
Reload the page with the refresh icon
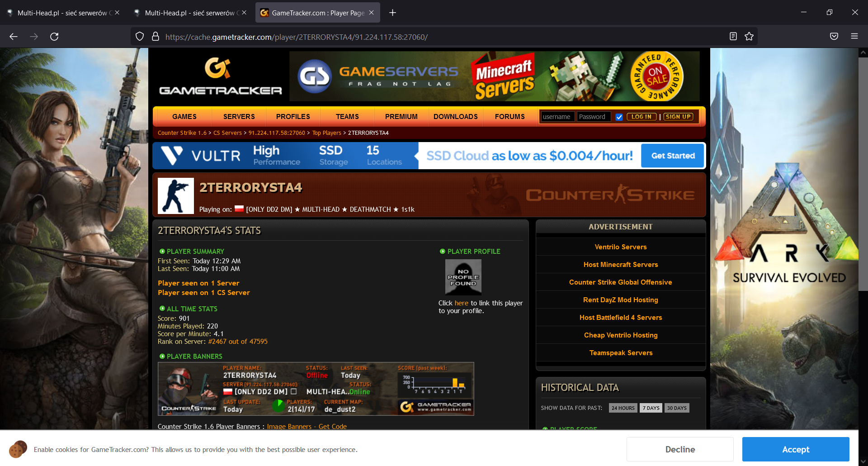[x=54, y=37]
